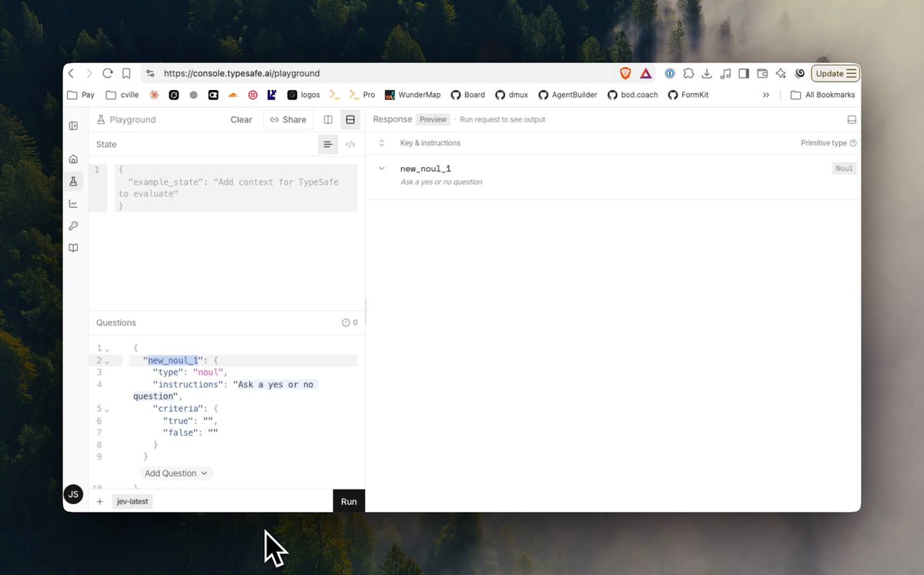Click the sort arrows beside Key & instructions
The image size is (924, 575).
pyautogui.click(x=381, y=143)
